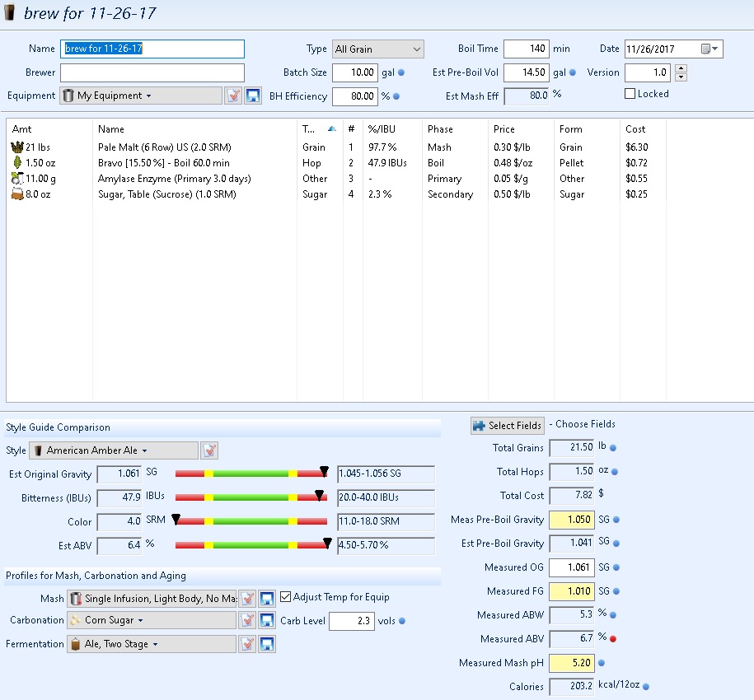Click the Bitterness (IBUs) range gauge
The image size is (754, 700).
[251, 497]
